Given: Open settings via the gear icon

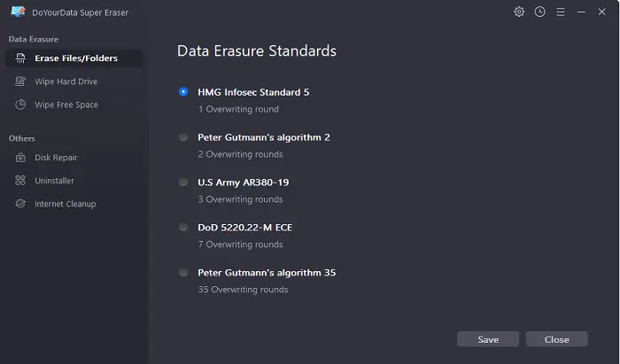Looking at the screenshot, I should click(519, 12).
